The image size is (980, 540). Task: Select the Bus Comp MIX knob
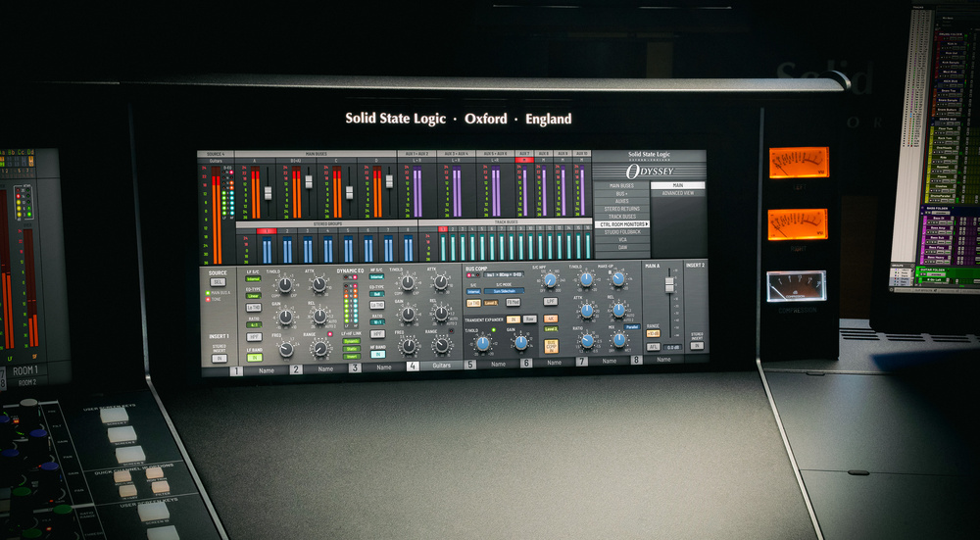pos(619,340)
